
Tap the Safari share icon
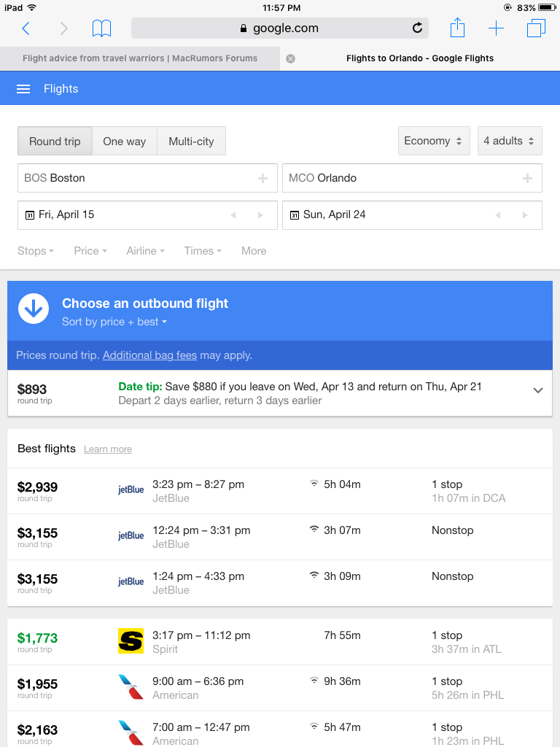[x=457, y=28]
